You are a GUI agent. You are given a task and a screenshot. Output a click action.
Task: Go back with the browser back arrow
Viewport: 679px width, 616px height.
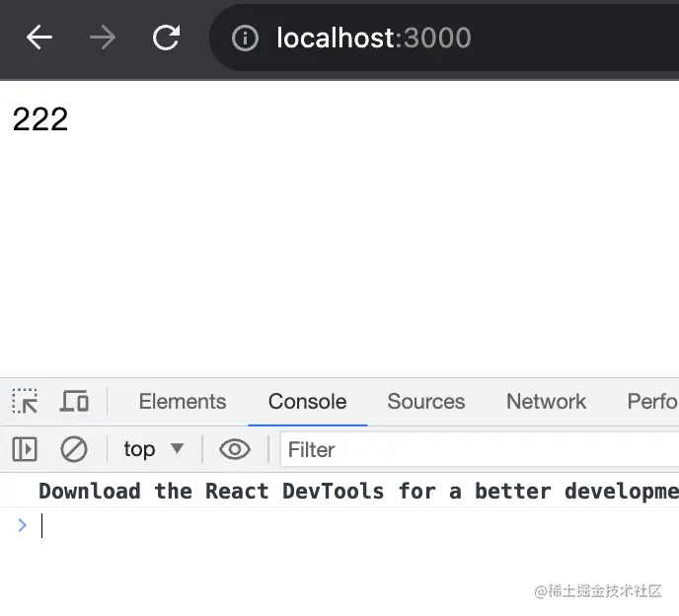(x=38, y=38)
